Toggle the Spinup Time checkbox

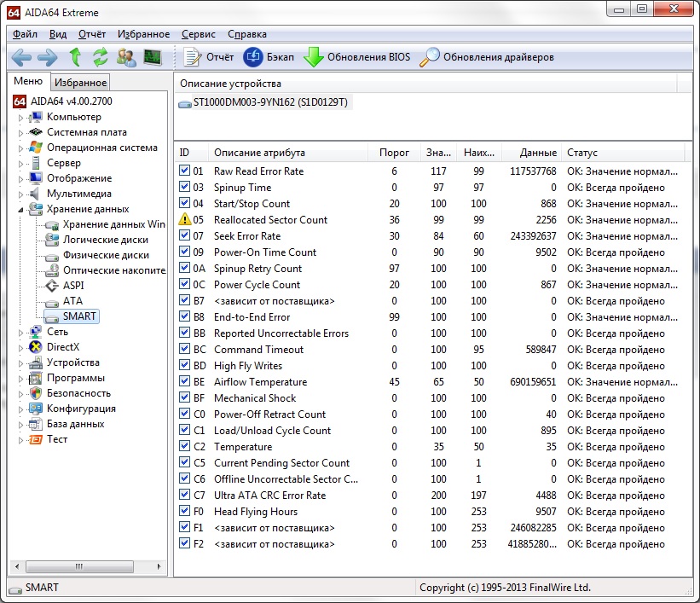click(x=184, y=187)
